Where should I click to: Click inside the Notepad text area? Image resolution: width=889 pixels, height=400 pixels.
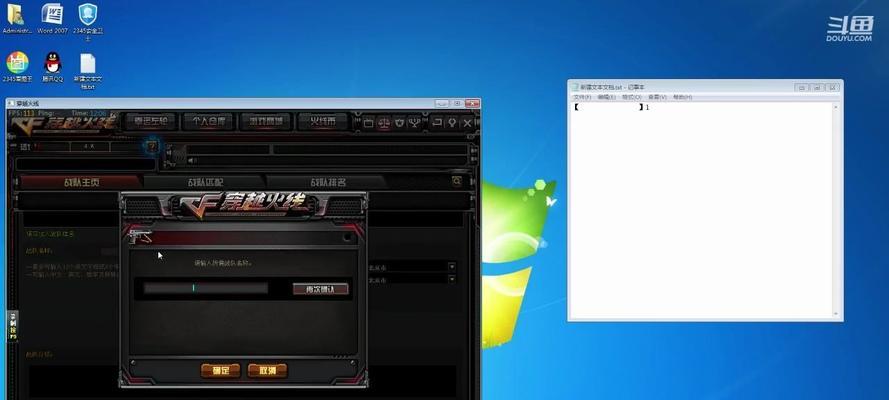click(702, 210)
